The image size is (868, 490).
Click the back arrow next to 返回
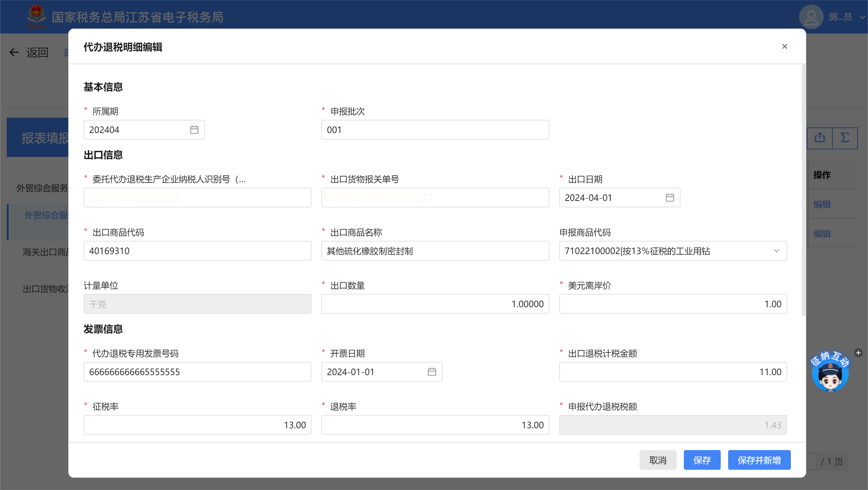(14, 52)
